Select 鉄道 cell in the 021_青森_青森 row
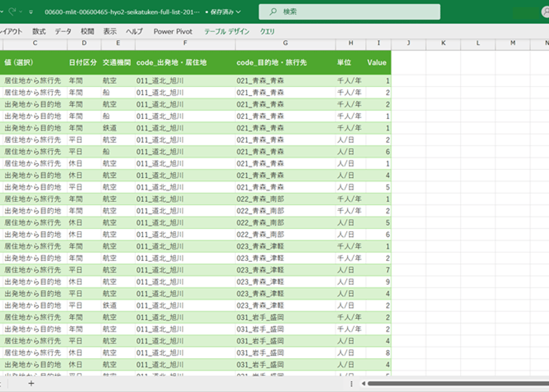549x392 pixels. [118, 128]
